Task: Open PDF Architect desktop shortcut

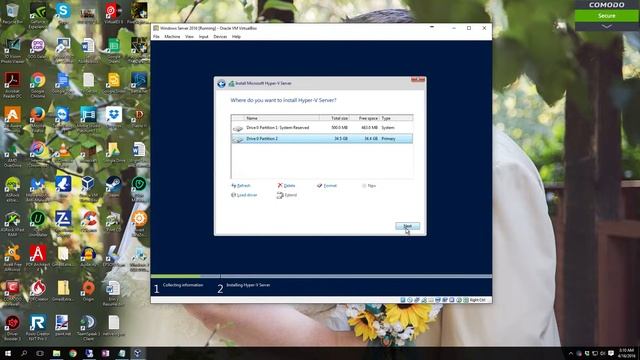Action: coord(38,256)
